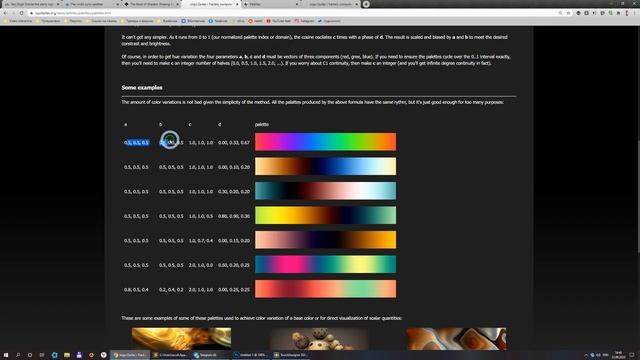
Task: Go back with the browser back arrow
Action: click(5, 13)
